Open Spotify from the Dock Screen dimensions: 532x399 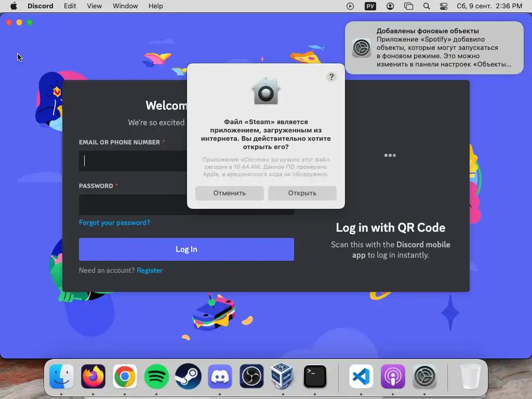pos(156,377)
